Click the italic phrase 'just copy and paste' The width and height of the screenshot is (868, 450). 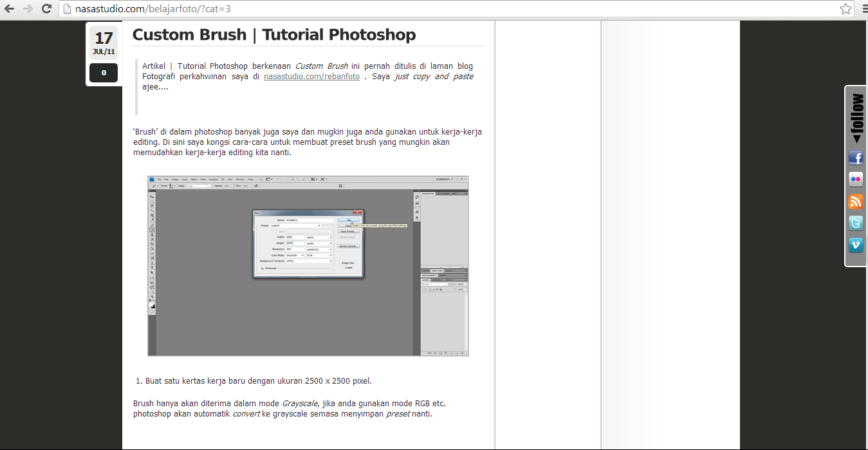pyautogui.click(x=434, y=77)
